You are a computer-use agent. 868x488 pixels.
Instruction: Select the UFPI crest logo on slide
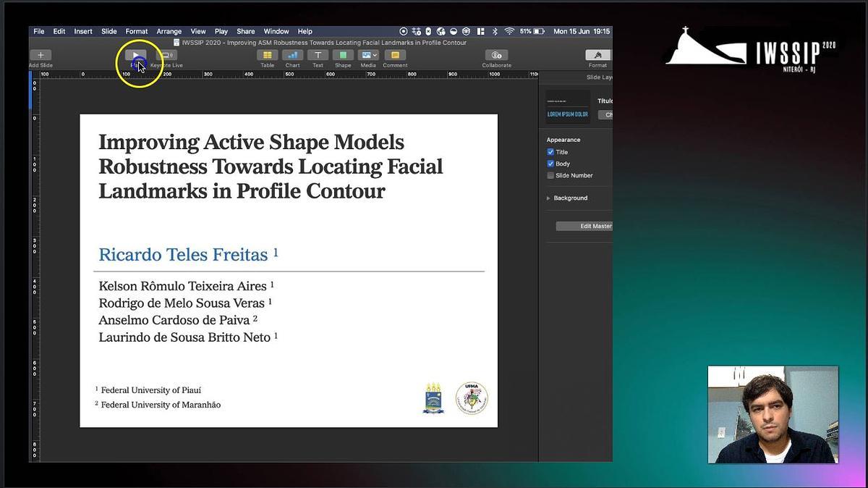coord(433,398)
